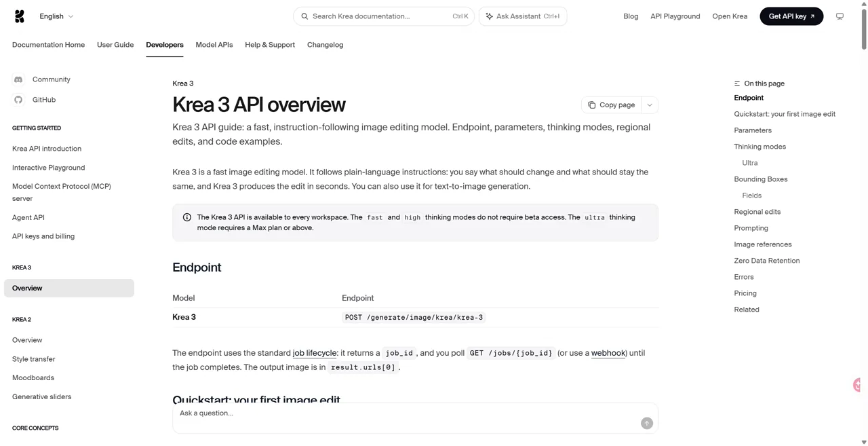Open Generative sliders page
This screenshot has height=446, width=868.
coord(41,397)
